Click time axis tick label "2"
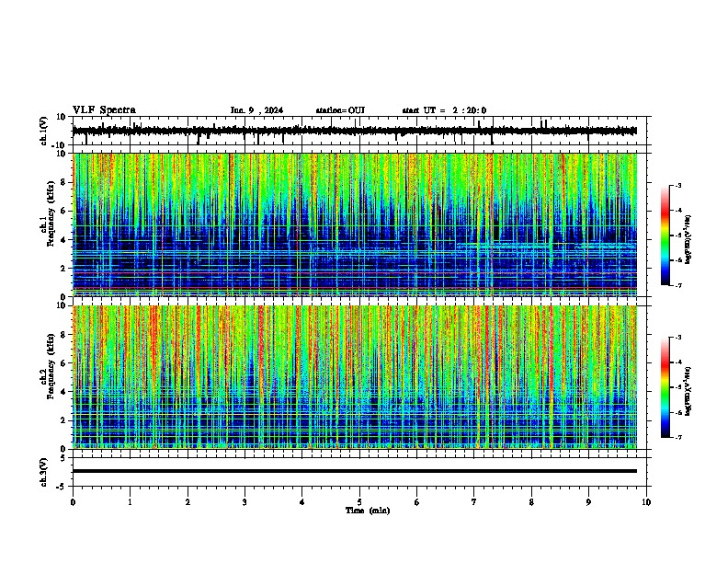Image resolution: width=728 pixels, height=563 pixels. 188,502
